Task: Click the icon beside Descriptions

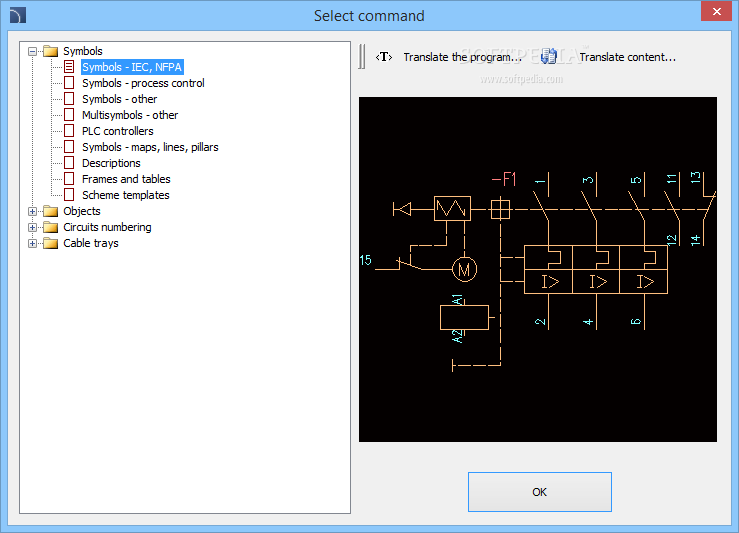Action: (69, 163)
